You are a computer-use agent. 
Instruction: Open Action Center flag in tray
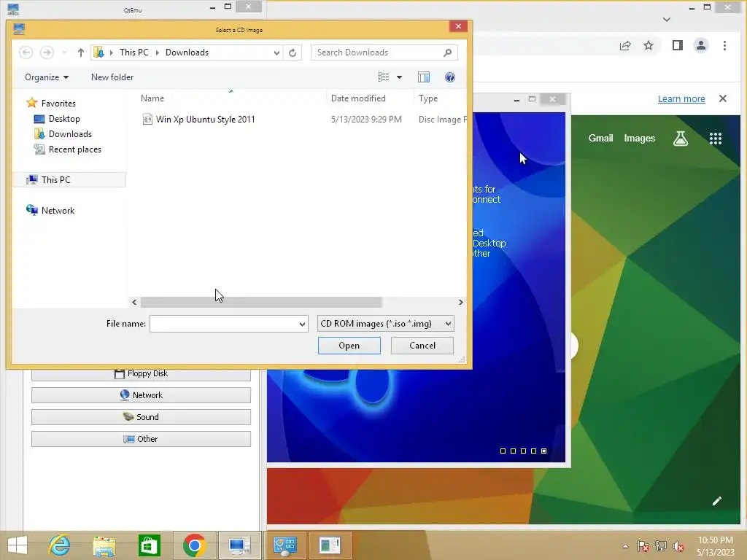point(643,546)
